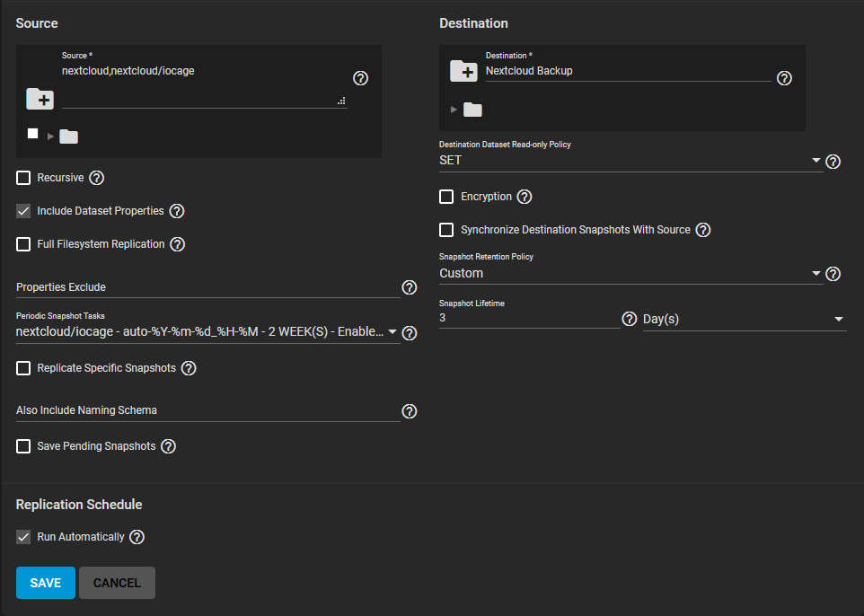Show help for Replicate Specific Snapshots
This screenshot has width=864, height=616.
tap(189, 368)
